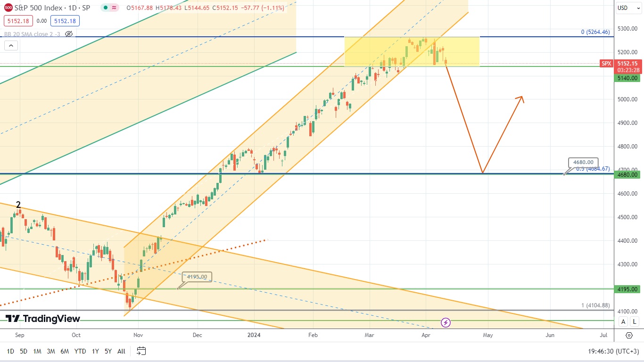The width and height of the screenshot is (644, 362).
Task: Click the green 4195.00 price axis label
Action: [x=628, y=289]
